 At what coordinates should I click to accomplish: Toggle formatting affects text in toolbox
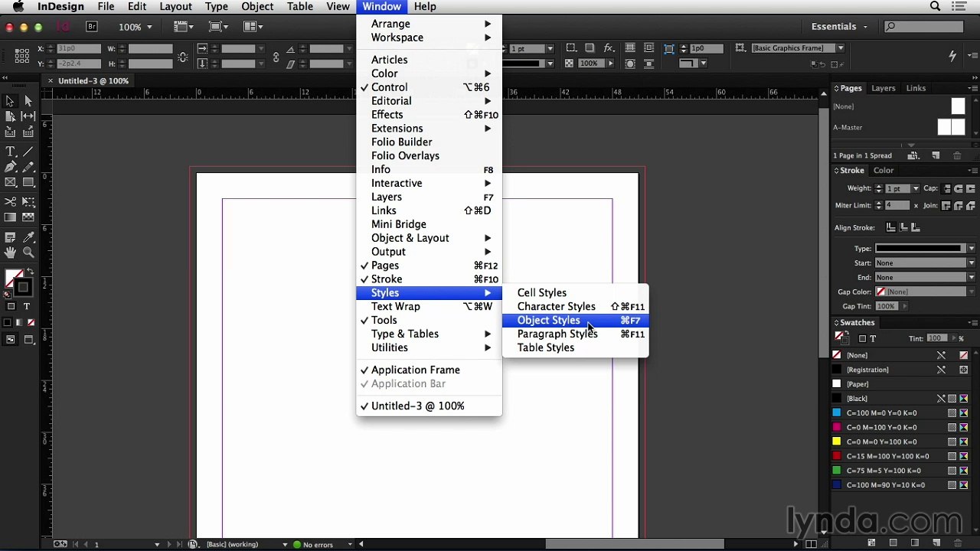[26, 306]
